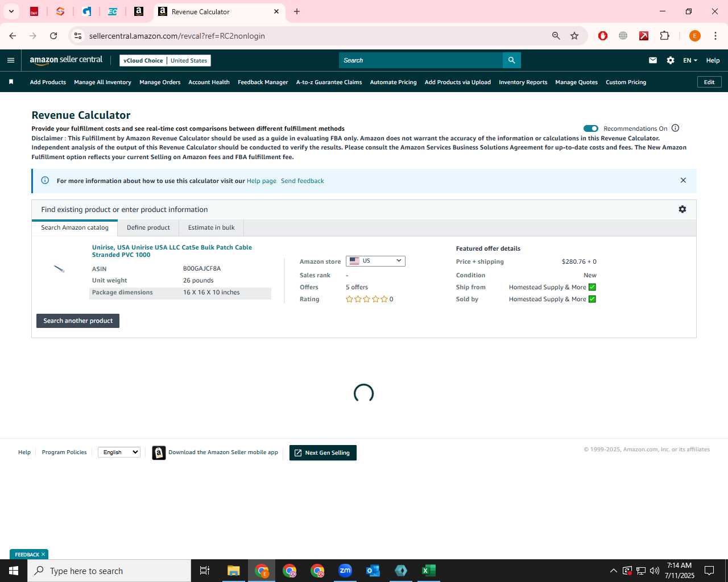Screen dimensions: 728x582
Task: Open Seller Central settings gear
Action: pyautogui.click(x=671, y=60)
